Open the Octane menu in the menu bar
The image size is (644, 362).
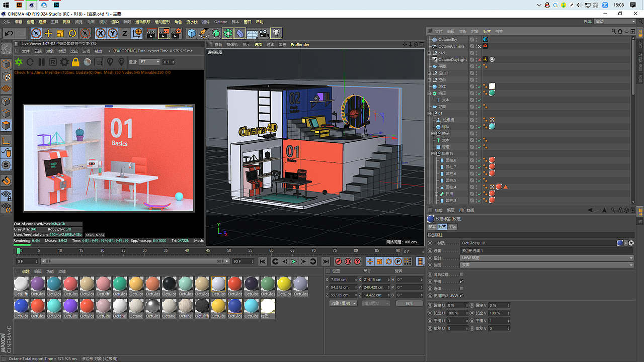[220, 22]
